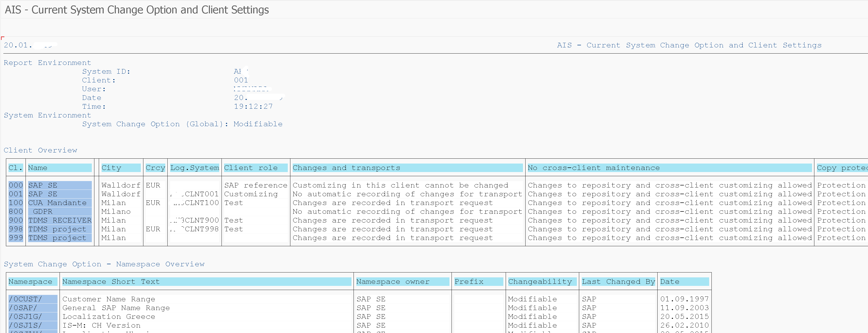868x333 pixels.
Task: Click the Prefix column header
Action: (x=479, y=281)
